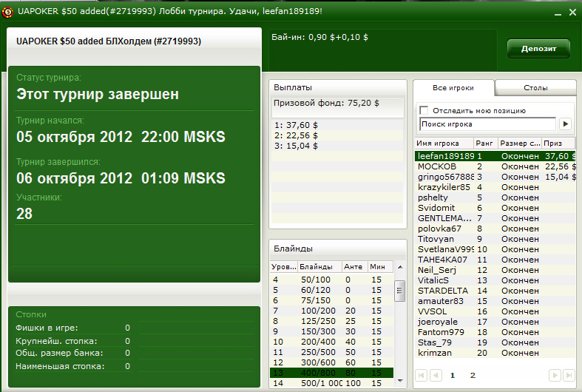The width and height of the screenshot is (582, 392).
Task: Select blind level 12 row 300/600
Action: 332,362
